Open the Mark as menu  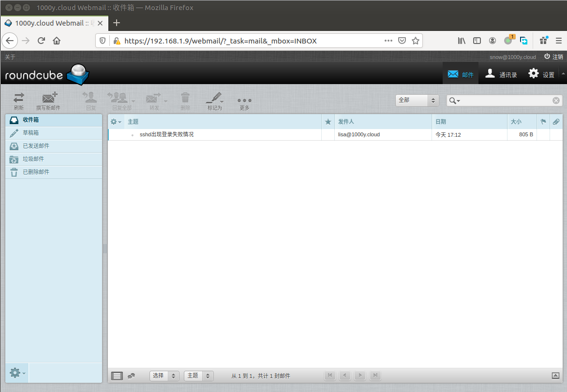tap(214, 101)
